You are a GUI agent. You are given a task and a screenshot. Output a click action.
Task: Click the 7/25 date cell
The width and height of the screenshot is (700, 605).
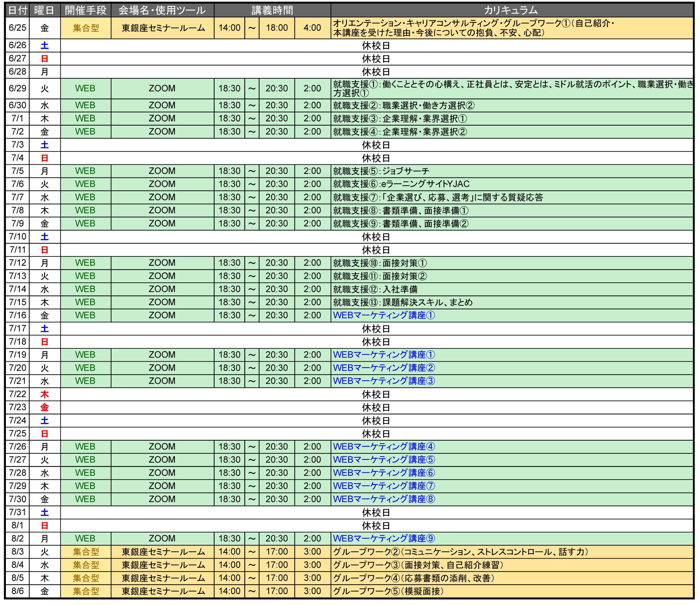[17, 434]
